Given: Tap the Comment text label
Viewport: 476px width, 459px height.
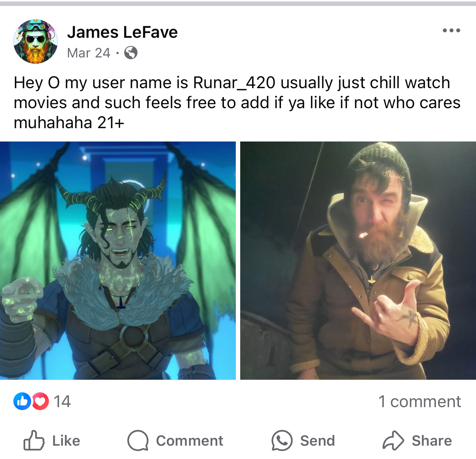Looking at the screenshot, I should tap(189, 441).
